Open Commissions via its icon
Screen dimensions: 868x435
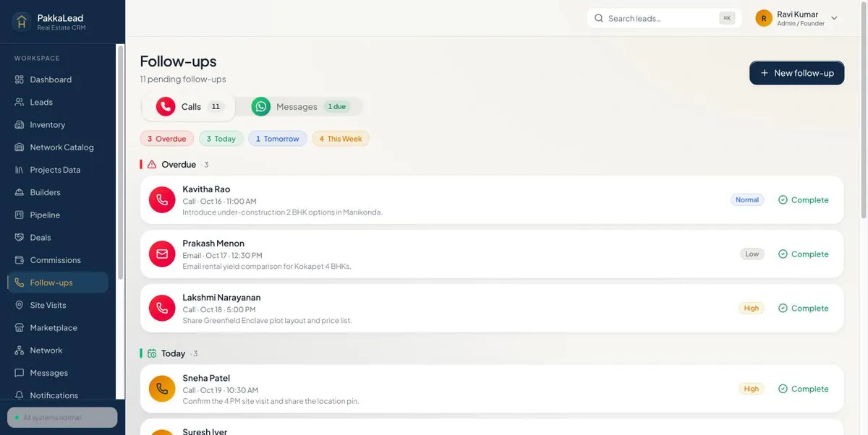[20, 259]
